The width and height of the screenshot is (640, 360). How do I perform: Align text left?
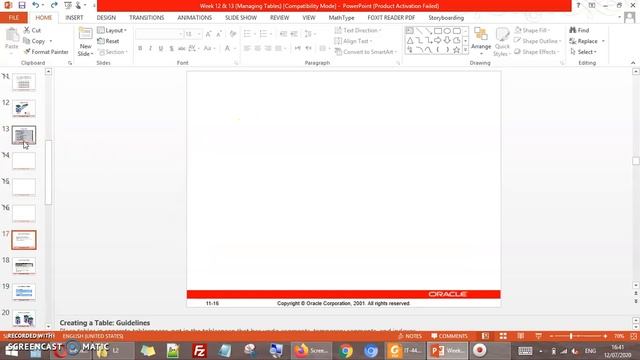click(247, 49)
